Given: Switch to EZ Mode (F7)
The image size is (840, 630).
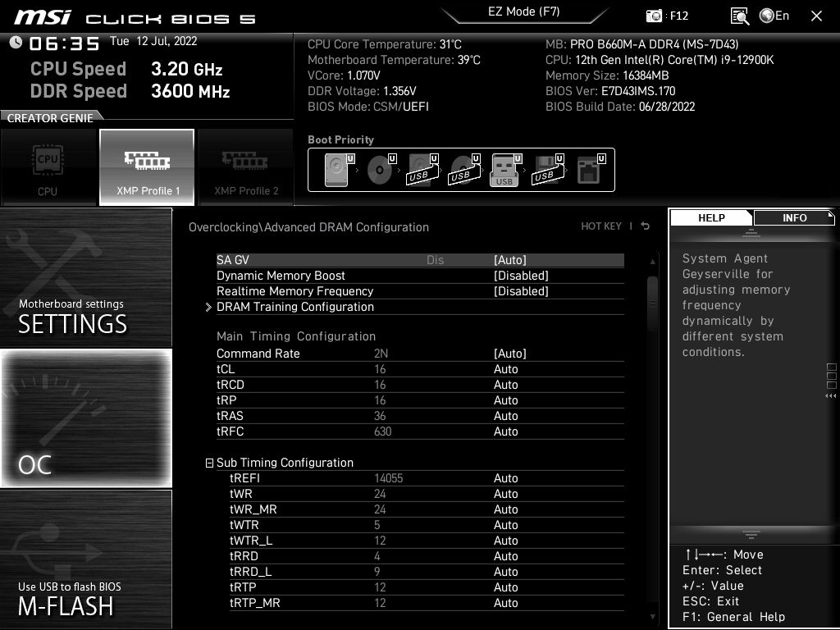Looking at the screenshot, I should point(524,11).
